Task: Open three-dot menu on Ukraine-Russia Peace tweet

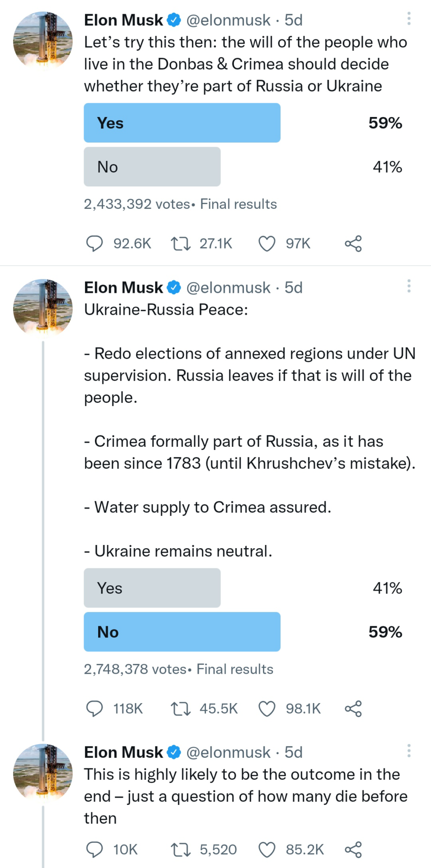Action: 409,286
